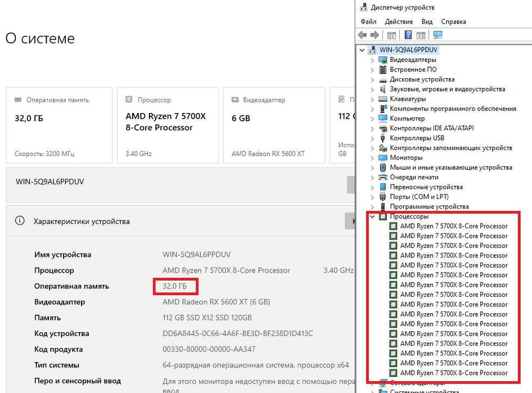
Task: Click the Видеоадаптеры device icon
Action: (383, 60)
